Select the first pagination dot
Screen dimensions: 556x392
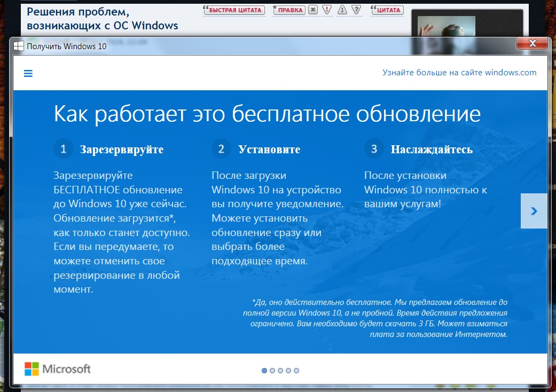coord(264,370)
